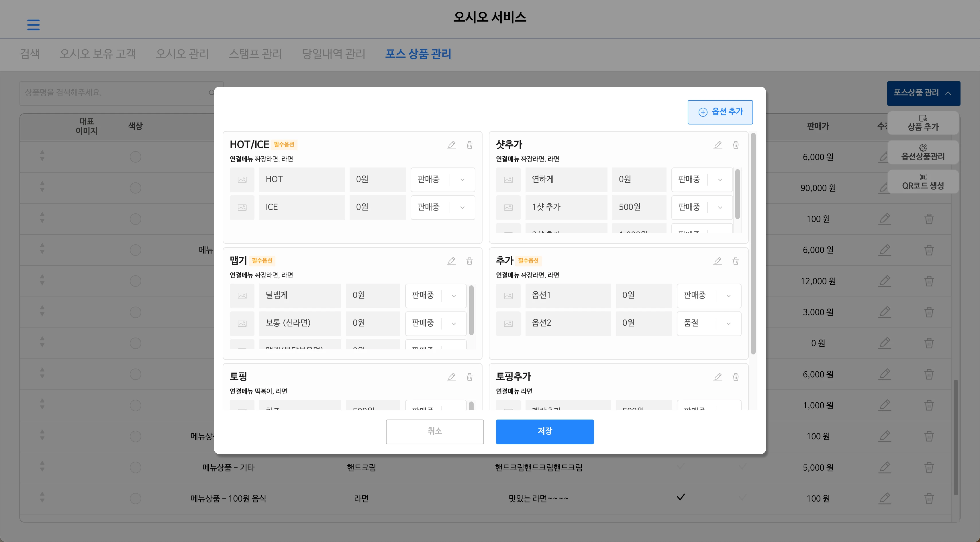Image resolution: width=980 pixels, height=542 pixels.
Task: Click the search magnifier icon
Action: [x=211, y=93]
